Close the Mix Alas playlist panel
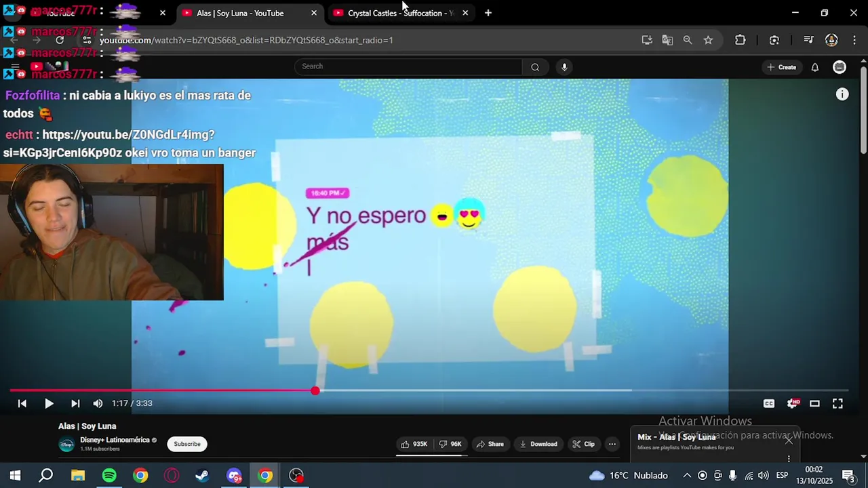The image size is (868, 488). click(789, 440)
